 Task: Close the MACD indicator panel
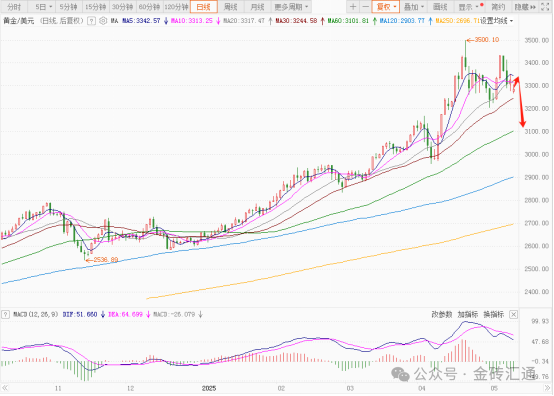point(514,314)
